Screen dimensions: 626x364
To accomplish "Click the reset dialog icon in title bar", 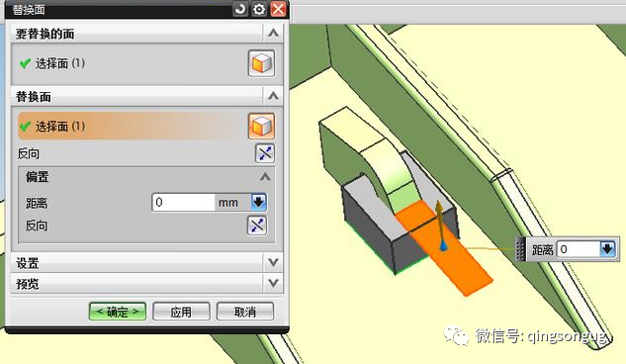I will coord(240,9).
